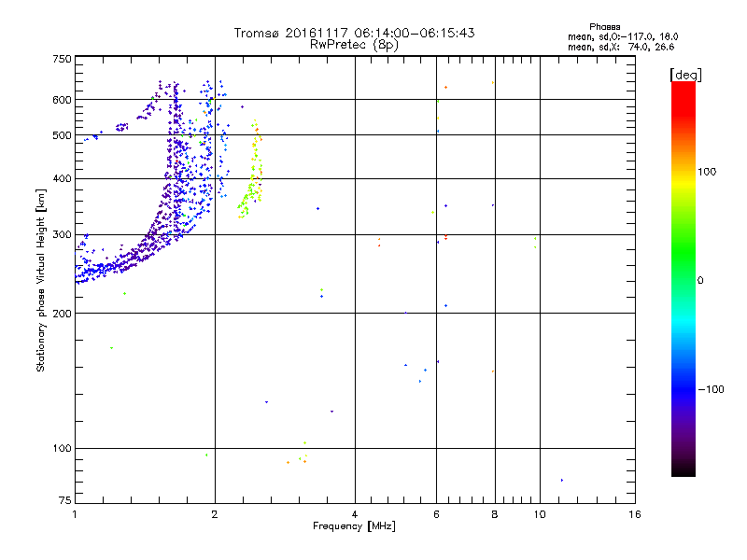
Task: Click the title "Tromsø 20161117 06:14:00-06:15:43"
Action: pos(354,33)
